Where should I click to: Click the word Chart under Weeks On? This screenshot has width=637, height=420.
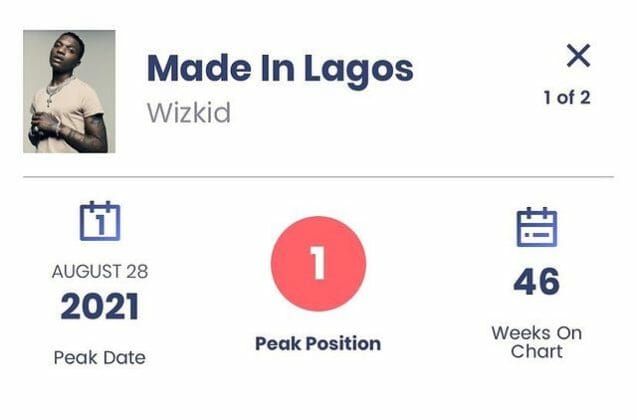[536, 352]
